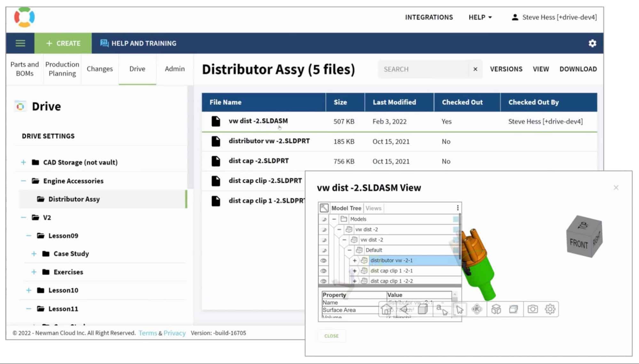Click the model tree vertical scrollbar

point(460,236)
